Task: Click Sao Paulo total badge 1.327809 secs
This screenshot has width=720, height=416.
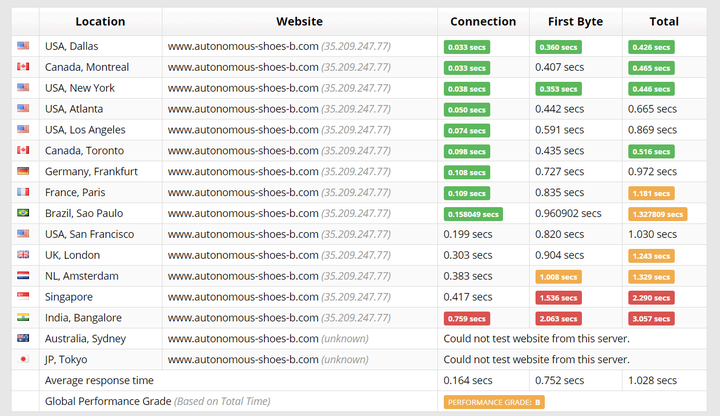Action: 658,214
